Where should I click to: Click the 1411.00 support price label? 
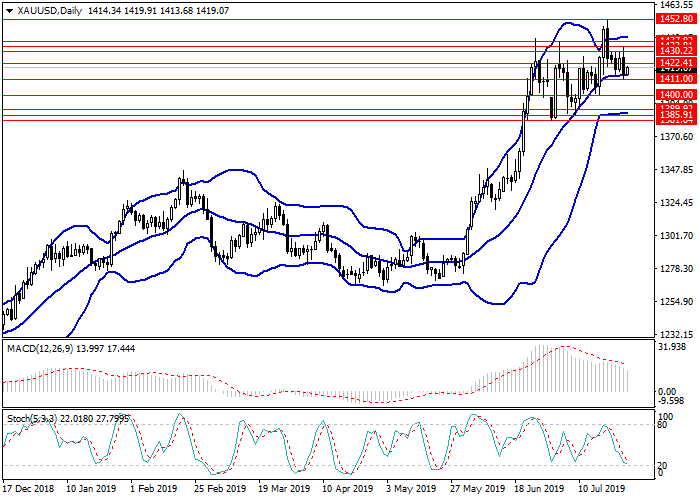676,78
